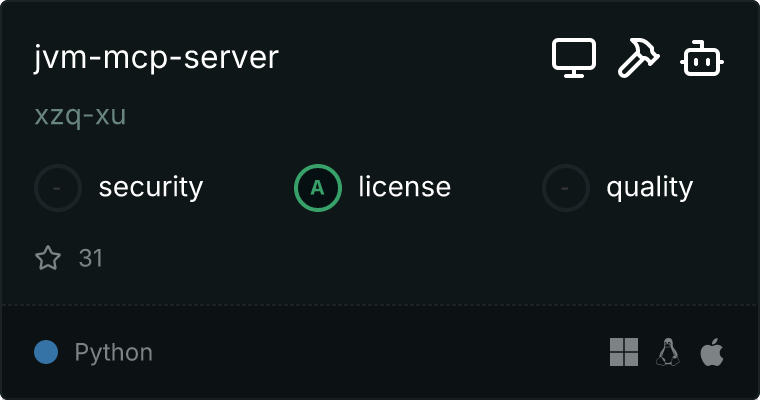The width and height of the screenshot is (760, 400).
Task: Select the security label text
Action: [x=151, y=187]
